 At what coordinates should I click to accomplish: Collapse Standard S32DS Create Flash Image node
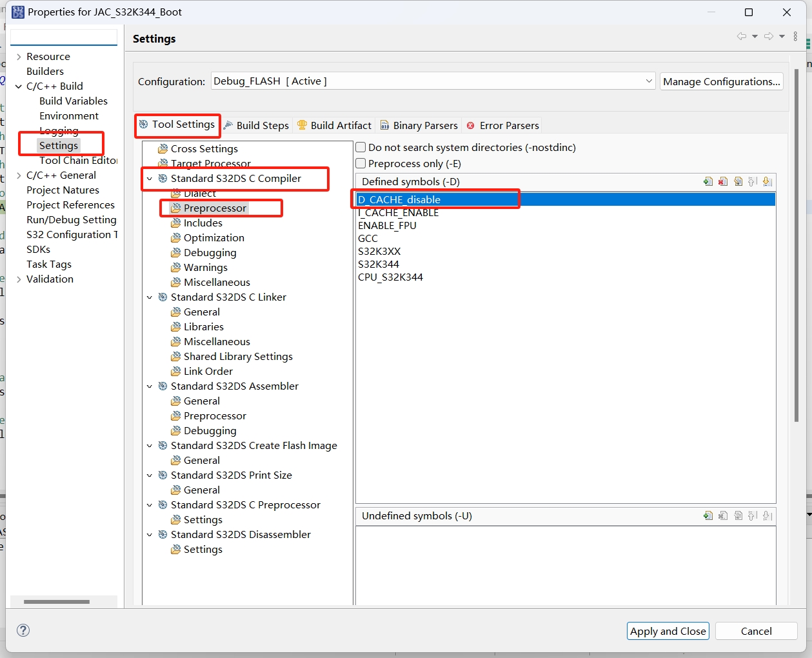click(x=150, y=446)
